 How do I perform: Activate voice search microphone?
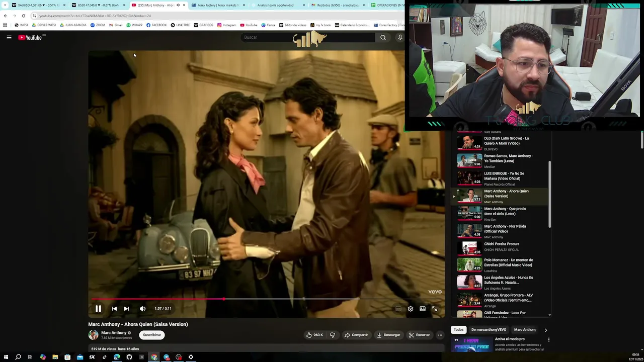tap(400, 37)
